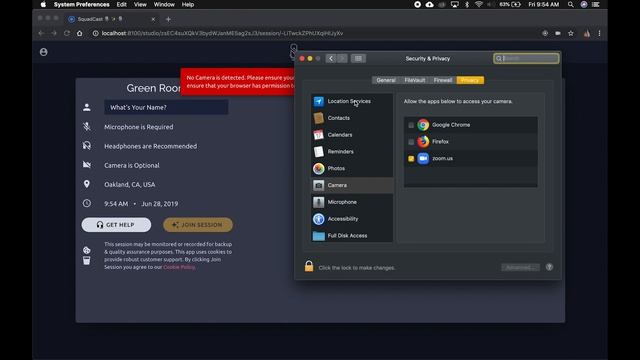This screenshot has height=360, width=640.
Task: Go forward in System Preferences
Action: pos(342,58)
